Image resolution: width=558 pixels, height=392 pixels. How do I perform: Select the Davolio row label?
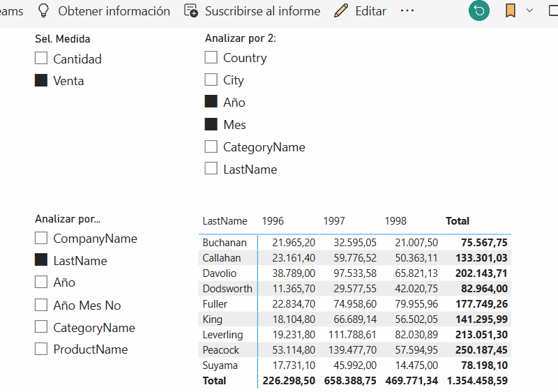(x=220, y=273)
